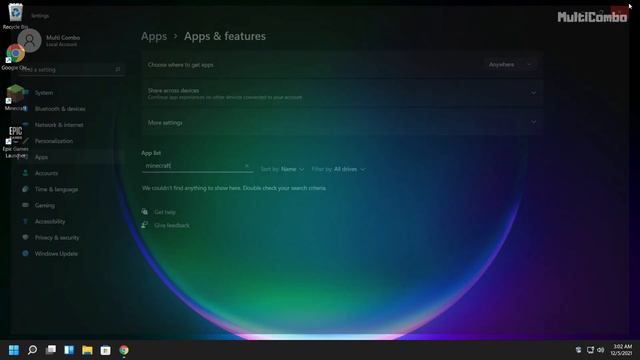
Task: Show the clock and date flyout
Action: [x=622, y=350]
